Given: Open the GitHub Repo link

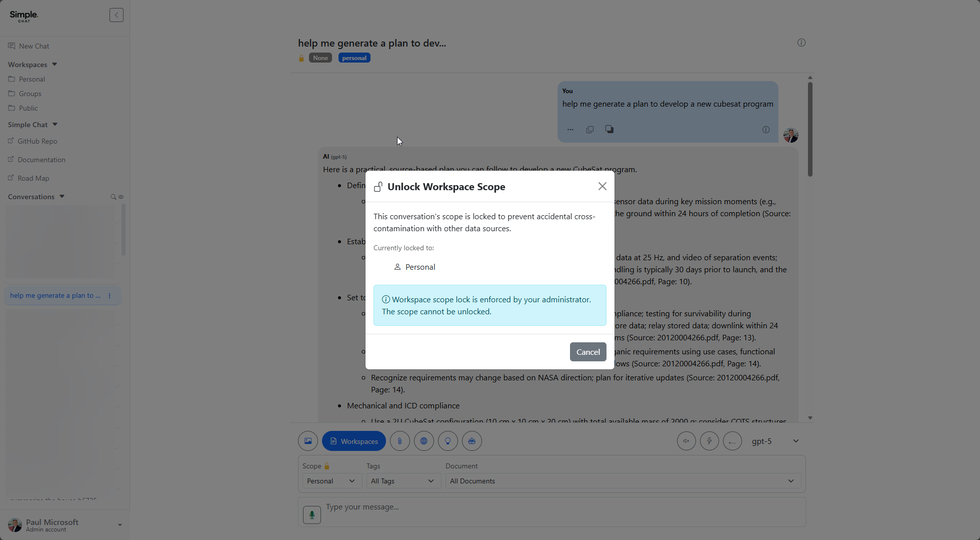Looking at the screenshot, I should point(37,141).
